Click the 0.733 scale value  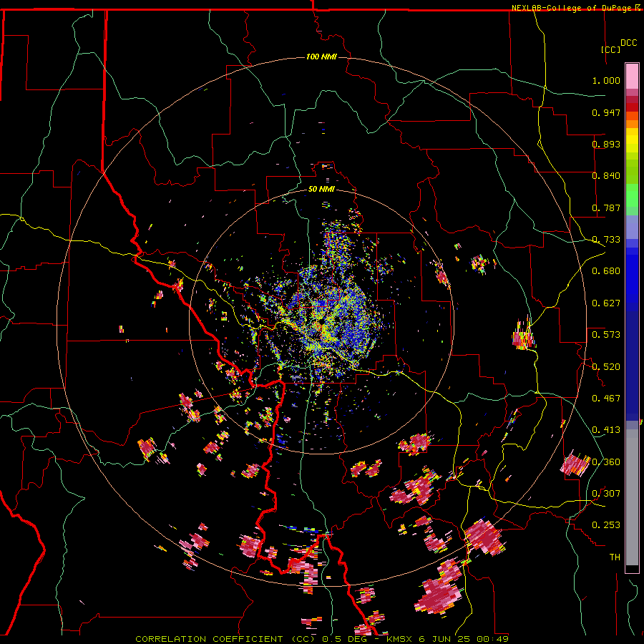tap(606, 240)
